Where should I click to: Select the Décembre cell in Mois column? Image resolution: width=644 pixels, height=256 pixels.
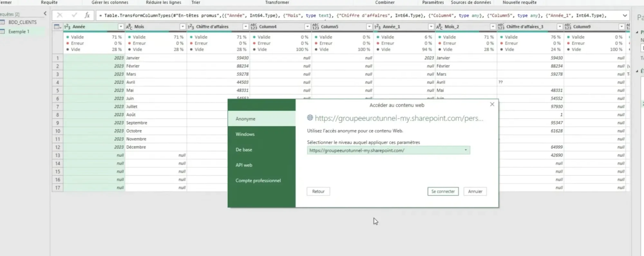(156, 147)
